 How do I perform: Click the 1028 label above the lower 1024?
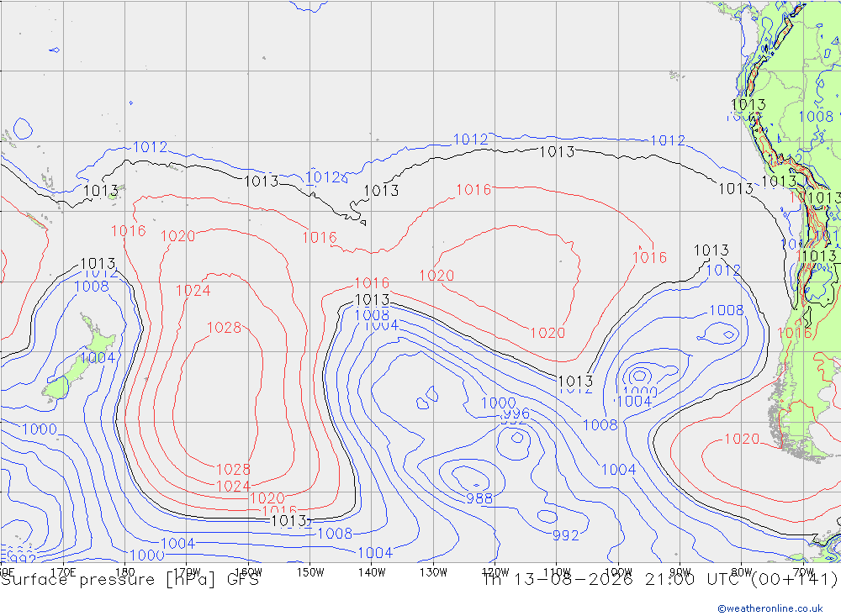pyautogui.click(x=233, y=470)
